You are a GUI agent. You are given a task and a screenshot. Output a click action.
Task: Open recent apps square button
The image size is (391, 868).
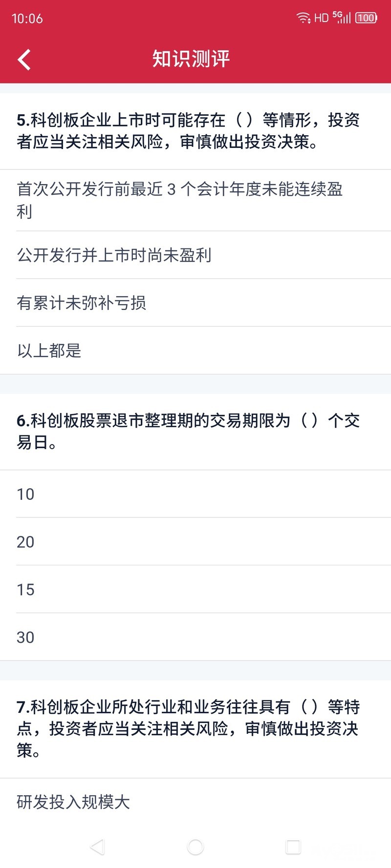pyautogui.click(x=293, y=847)
